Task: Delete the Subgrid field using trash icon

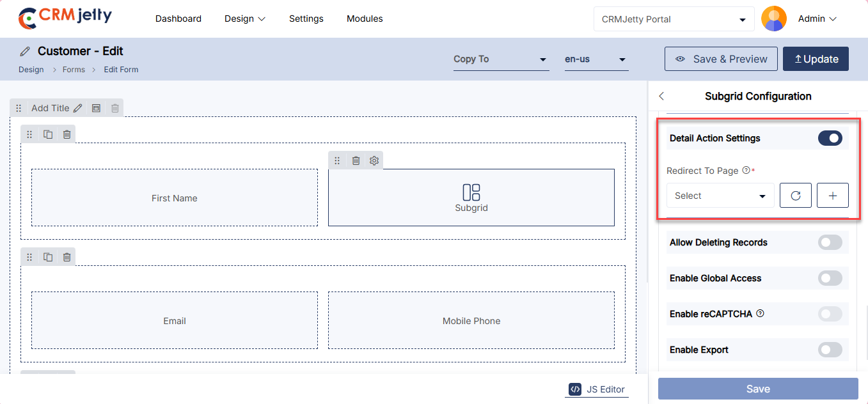Action: 356,160
